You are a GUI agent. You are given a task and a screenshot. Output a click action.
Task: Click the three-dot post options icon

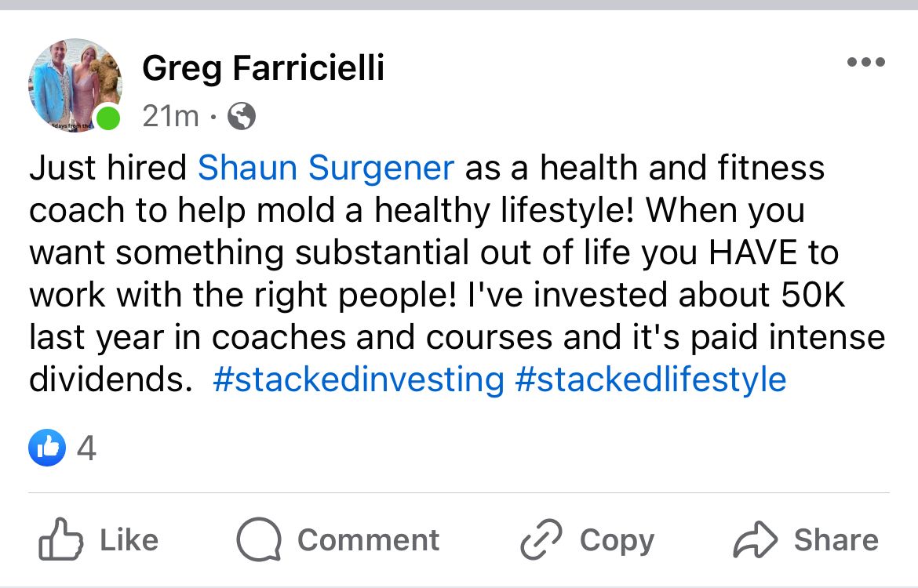coord(865,62)
